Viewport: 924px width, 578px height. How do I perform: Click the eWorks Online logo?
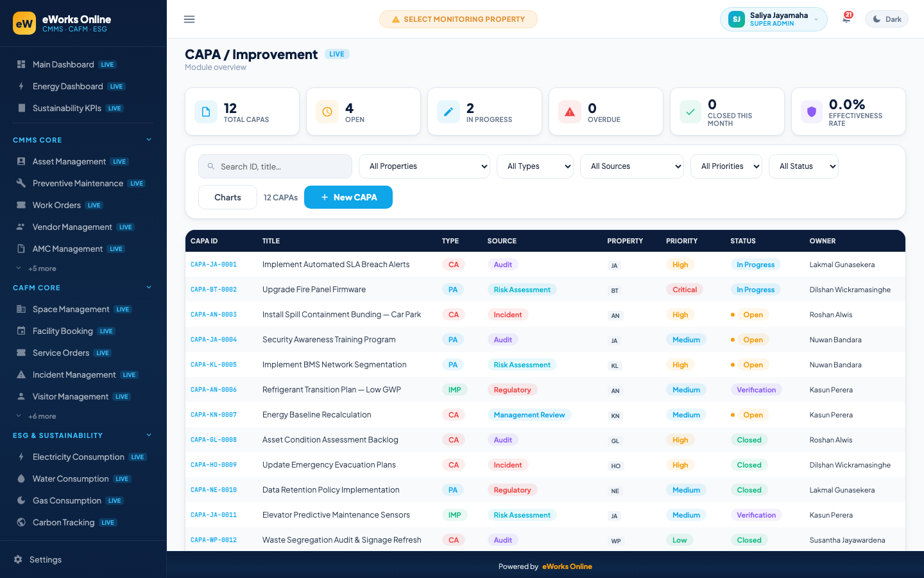tap(24, 24)
